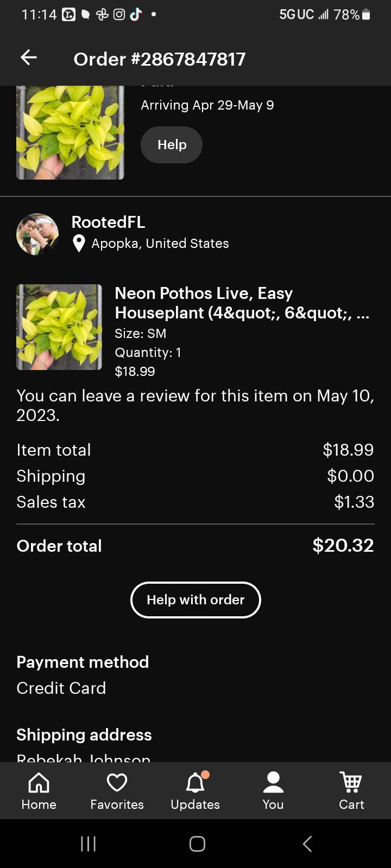Tap the Neon Pothos item thumbnail

59,327
